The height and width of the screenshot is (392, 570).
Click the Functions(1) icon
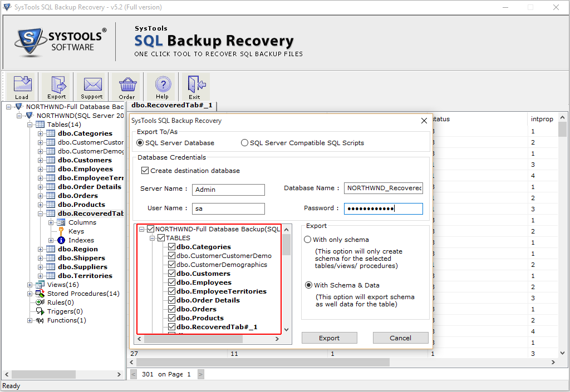click(40, 320)
